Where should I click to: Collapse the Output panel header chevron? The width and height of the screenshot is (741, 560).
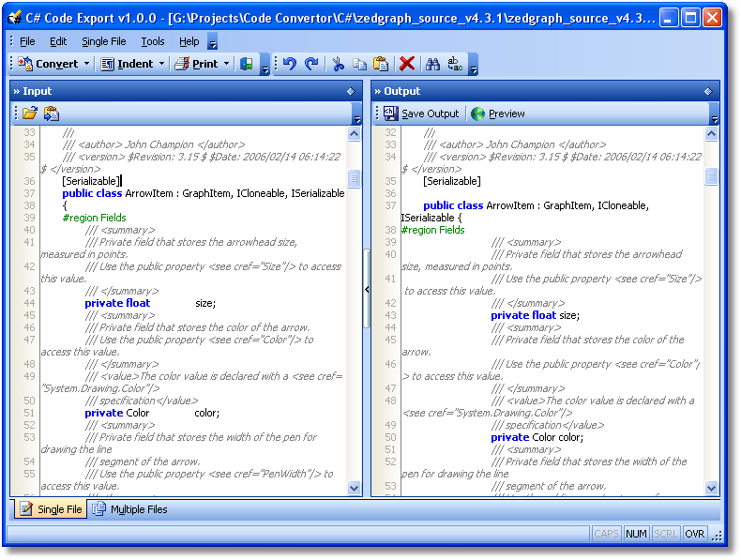(378, 91)
